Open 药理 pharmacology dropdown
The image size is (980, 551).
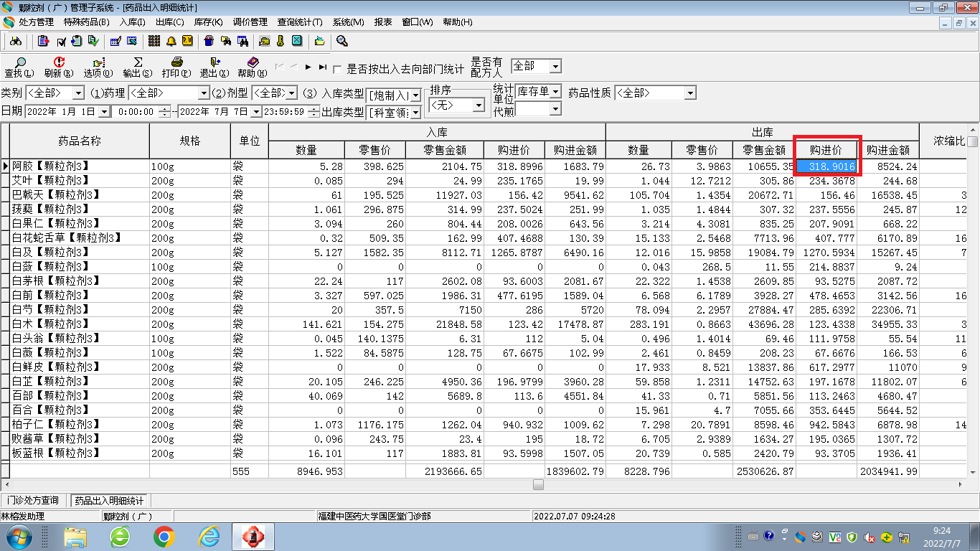(x=203, y=93)
